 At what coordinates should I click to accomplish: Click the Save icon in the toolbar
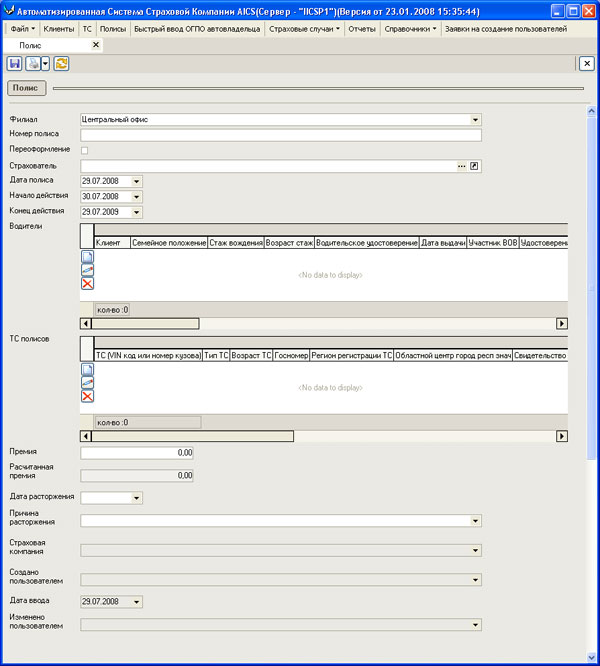coord(15,63)
